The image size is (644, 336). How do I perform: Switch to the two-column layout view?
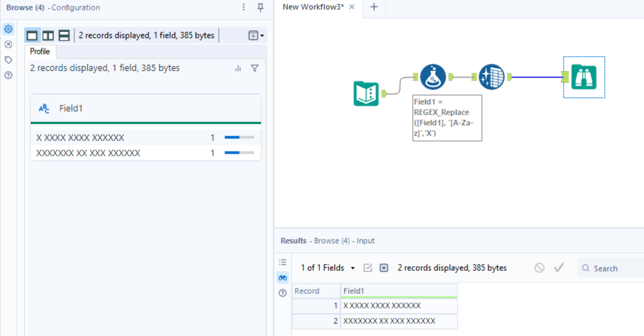pos(47,35)
